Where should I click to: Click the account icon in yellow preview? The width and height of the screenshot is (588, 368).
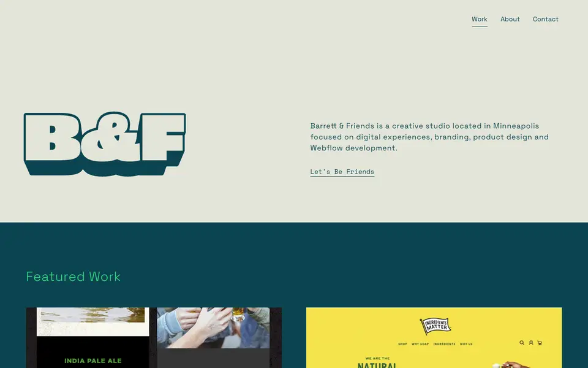pyautogui.click(x=530, y=343)
